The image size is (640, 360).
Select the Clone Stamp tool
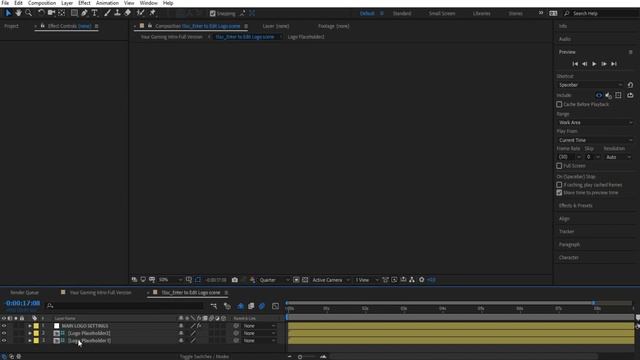(117, 13)
